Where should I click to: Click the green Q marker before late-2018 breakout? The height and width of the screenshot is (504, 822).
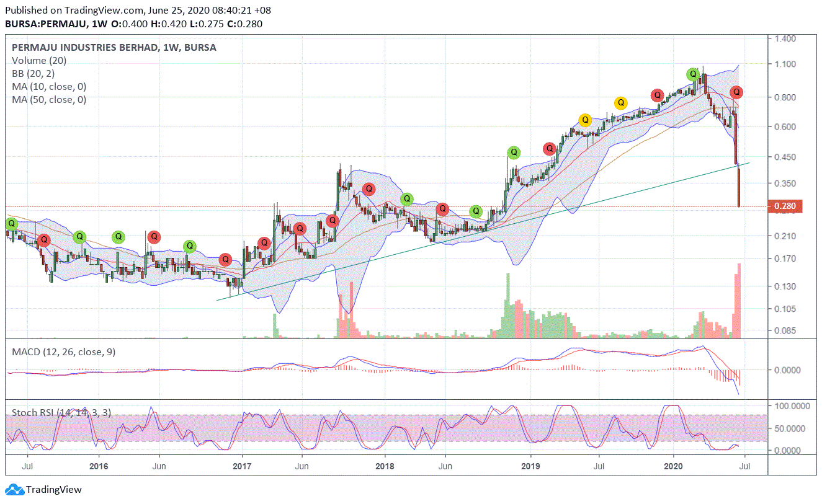click(476, 211)
